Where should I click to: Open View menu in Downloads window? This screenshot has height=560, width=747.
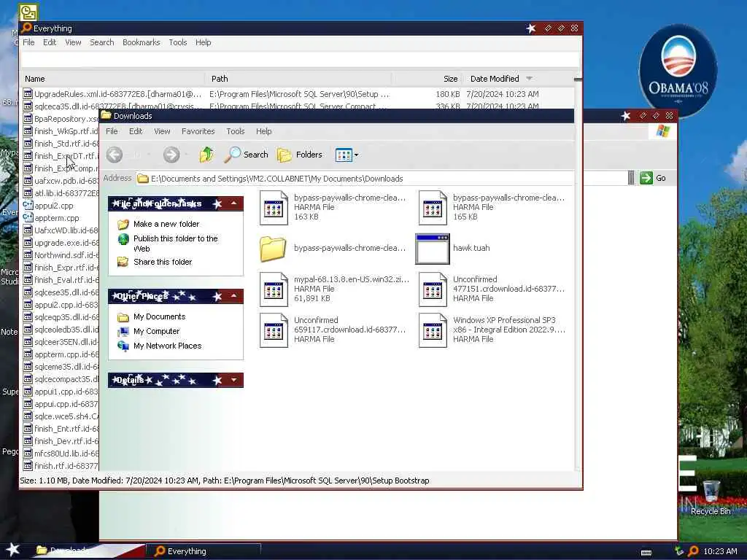coord(162,131)
